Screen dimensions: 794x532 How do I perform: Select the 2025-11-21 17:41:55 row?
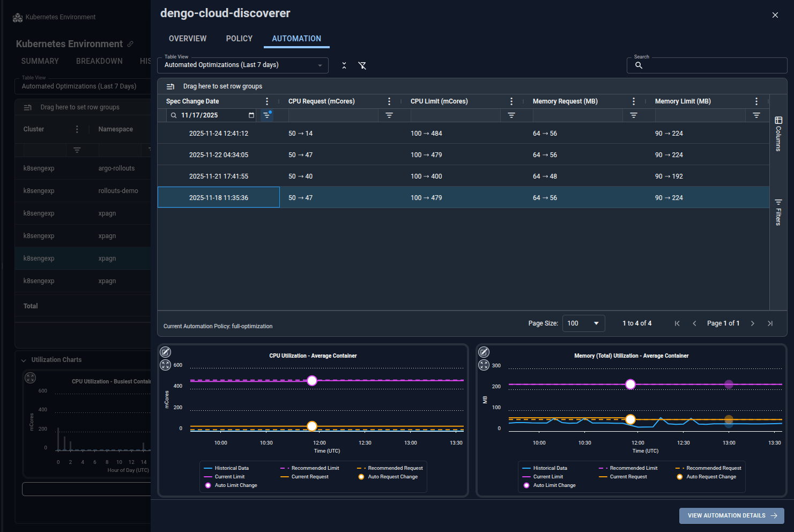pos(463,176)
